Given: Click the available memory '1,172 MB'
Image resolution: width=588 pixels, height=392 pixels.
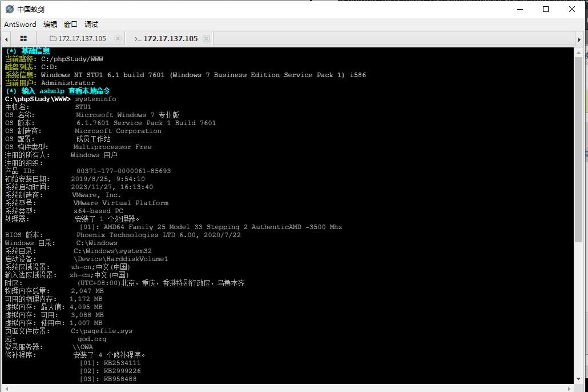Looking at the screenshot, I should [86, 299].
